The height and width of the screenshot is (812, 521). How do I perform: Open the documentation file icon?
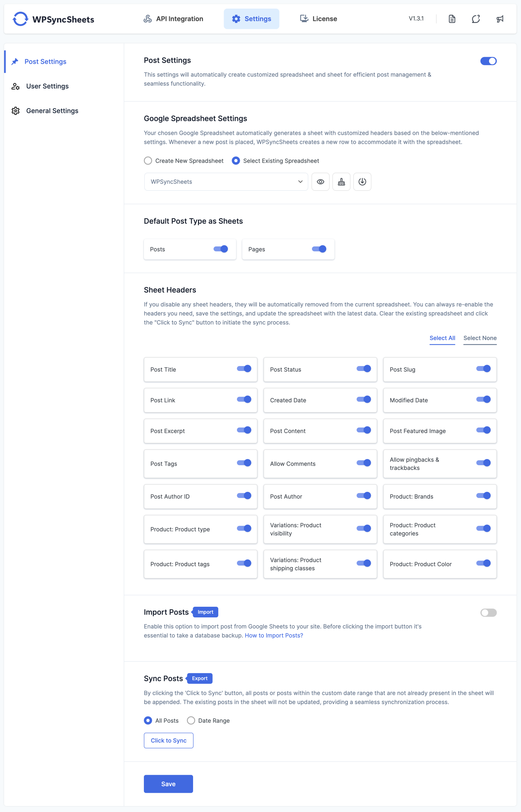[452, 19]
